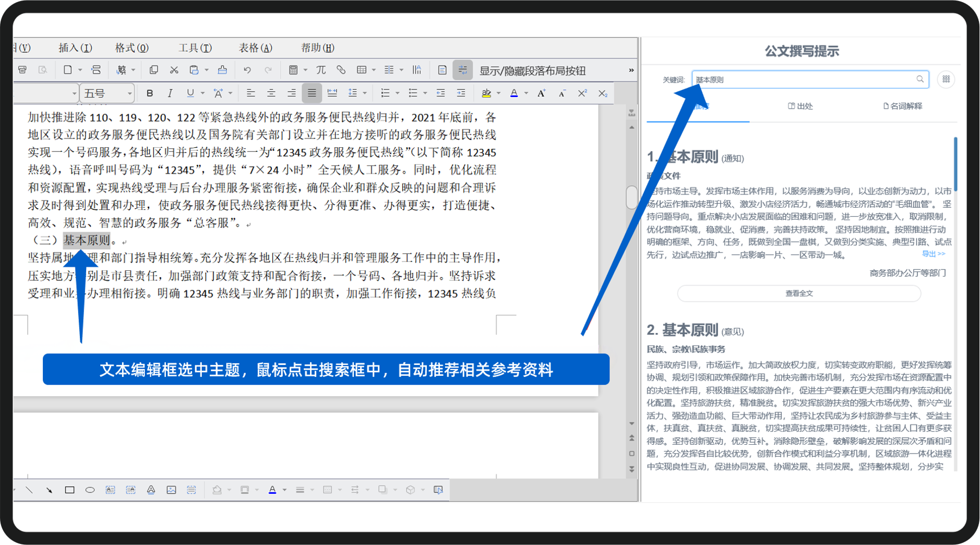
Task: Decrease font size icon
Action: pos(562,93)
